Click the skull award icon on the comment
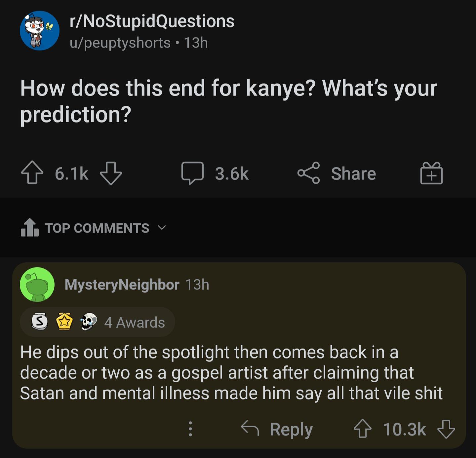The height and width of the screenshot is (458, 476). pyautogui.click(x=89, y=322)
